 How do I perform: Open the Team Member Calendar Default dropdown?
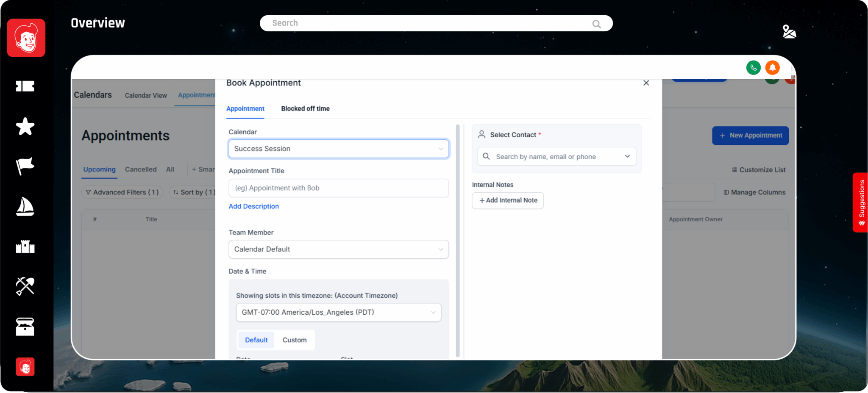click(338, 249)
